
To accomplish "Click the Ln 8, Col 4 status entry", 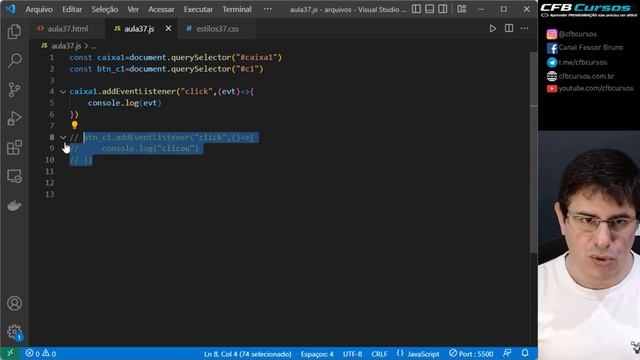I will click(x=248, y=354).
